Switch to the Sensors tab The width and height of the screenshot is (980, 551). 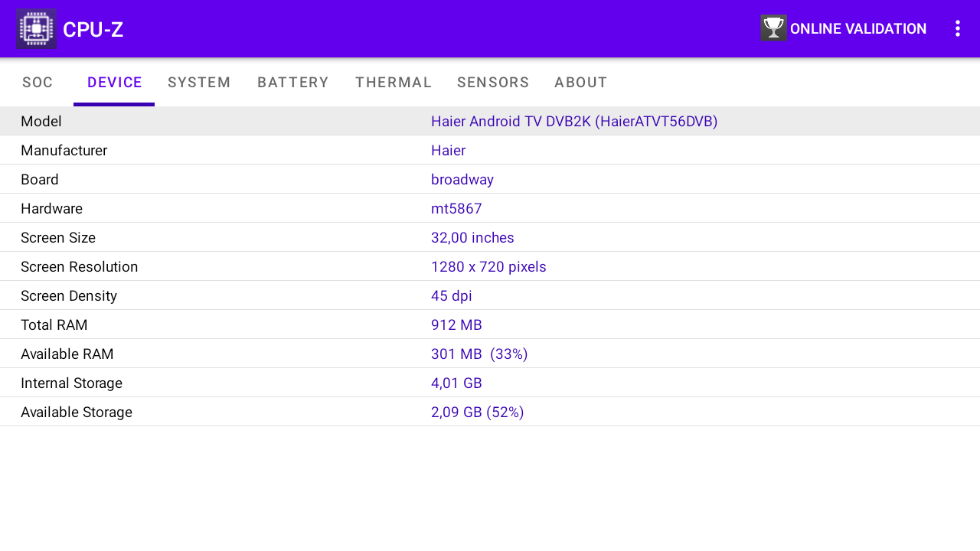pos(493,83)
